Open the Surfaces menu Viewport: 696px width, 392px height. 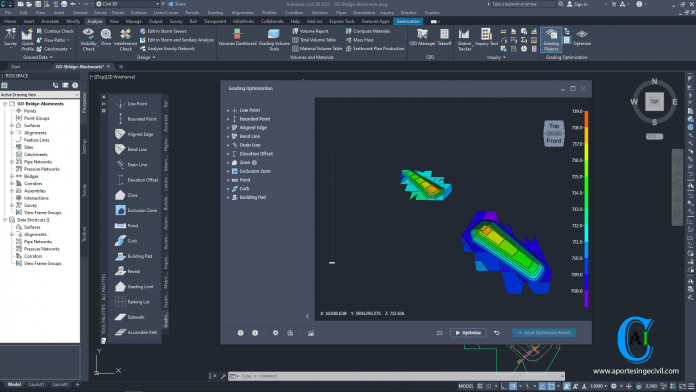coord(139,13)
